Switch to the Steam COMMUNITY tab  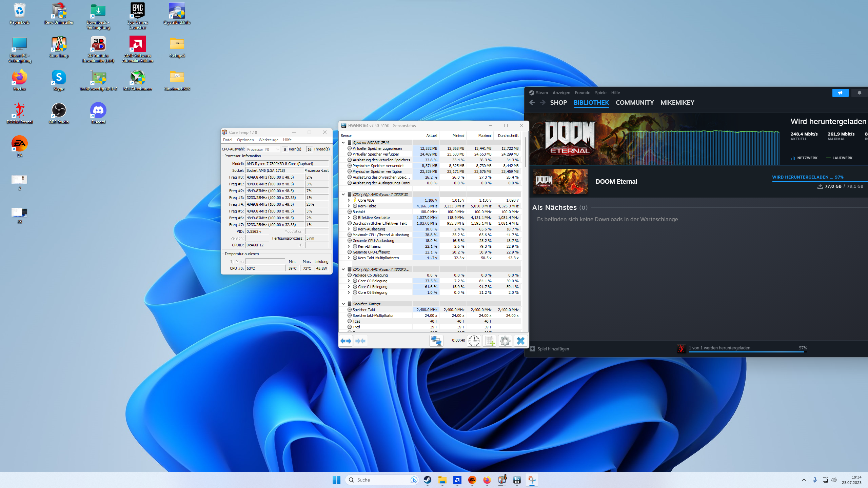click(635, 102)
